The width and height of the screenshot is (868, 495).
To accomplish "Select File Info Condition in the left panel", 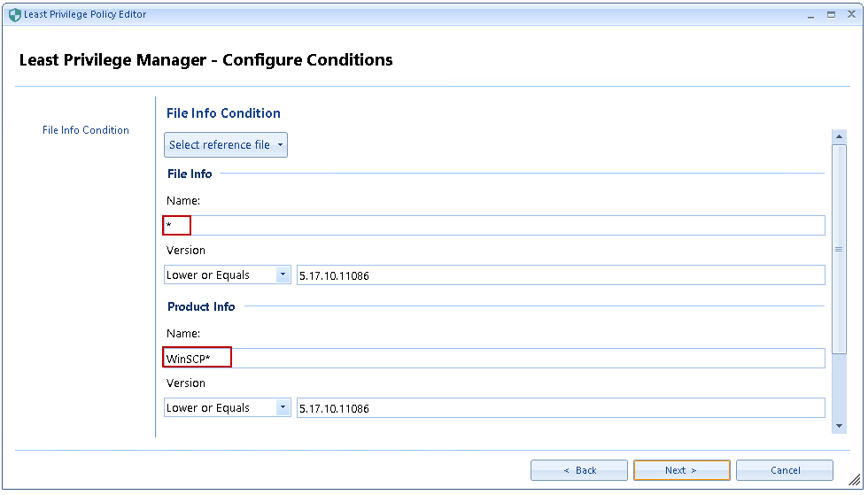I will (86, 130).
